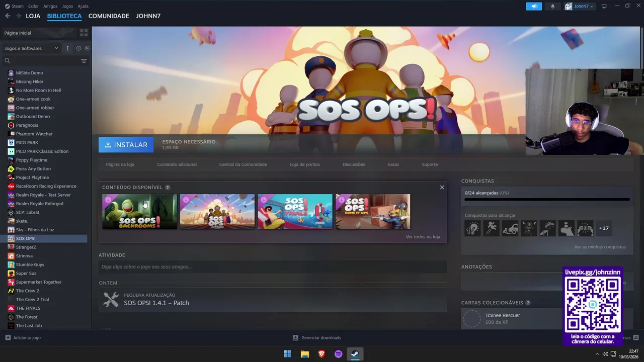Click Página inicial in sidebar
Screen dimensions: 644x362
coord(18,33)
